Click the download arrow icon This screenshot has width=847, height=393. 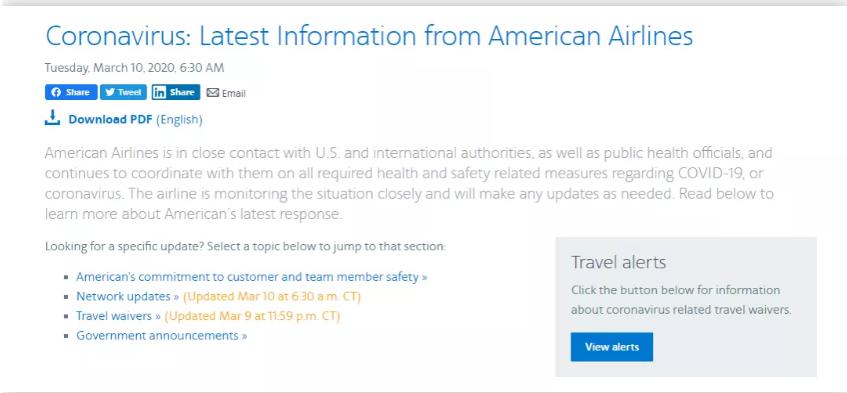click(x=52, y=118)
